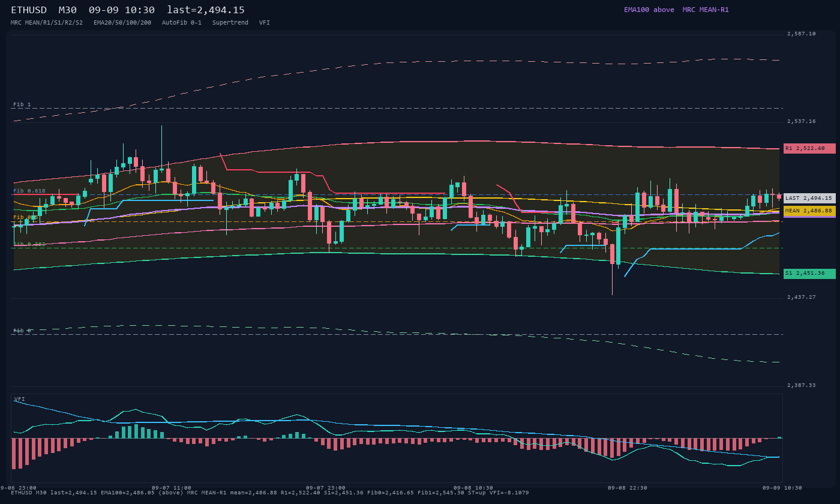Viewport: 840px width, 504px height.
Task: Select the Supertrend indicator label
Action: point(230,23)
